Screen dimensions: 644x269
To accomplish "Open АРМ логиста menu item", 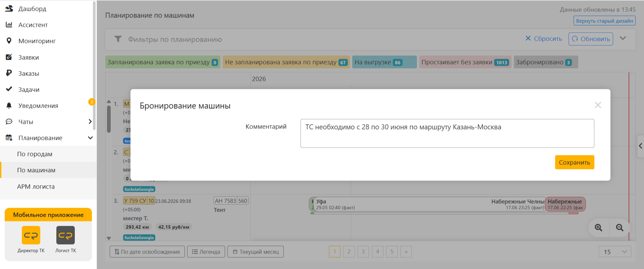I will tap(48, 186).
